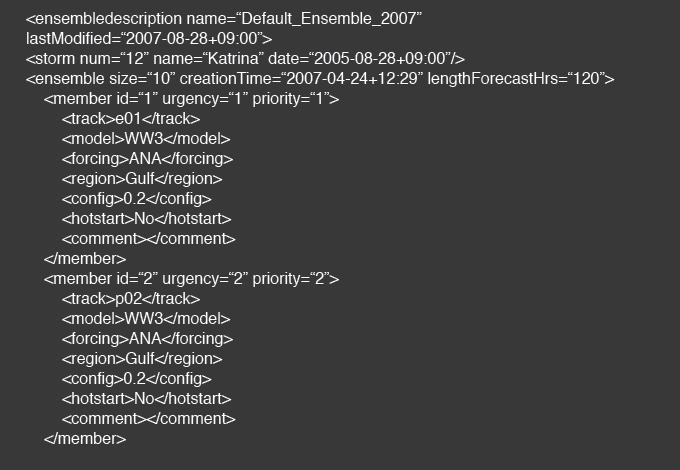This screenshot has height=470, width=680.
Task: Click first config 0.2 element
Action: 137,199
